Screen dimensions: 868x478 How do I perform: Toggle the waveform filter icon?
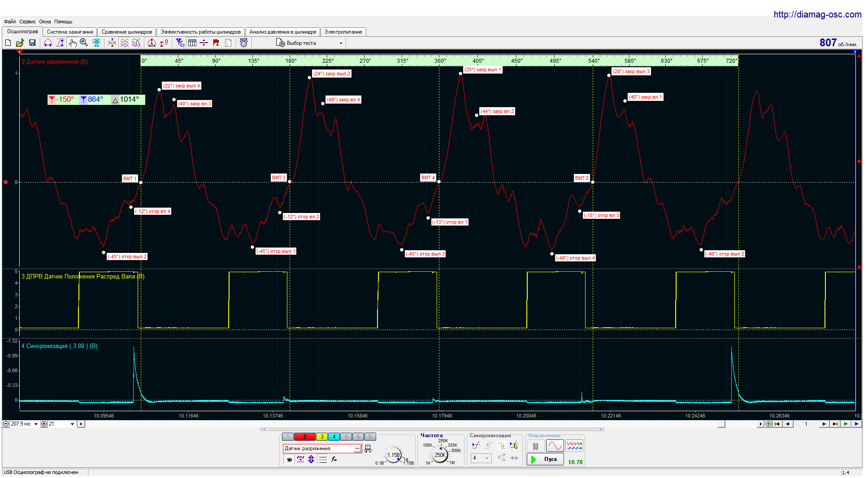point(300,459)
